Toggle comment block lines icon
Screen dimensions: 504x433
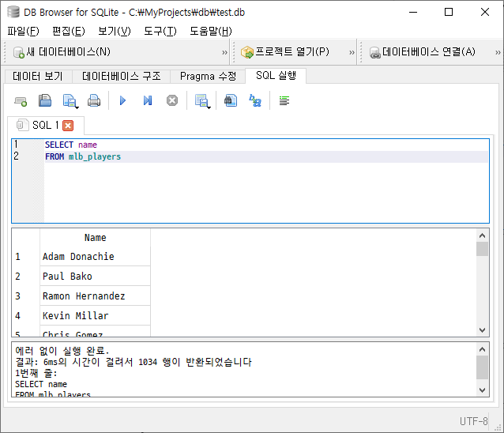(x=284, y=101)
